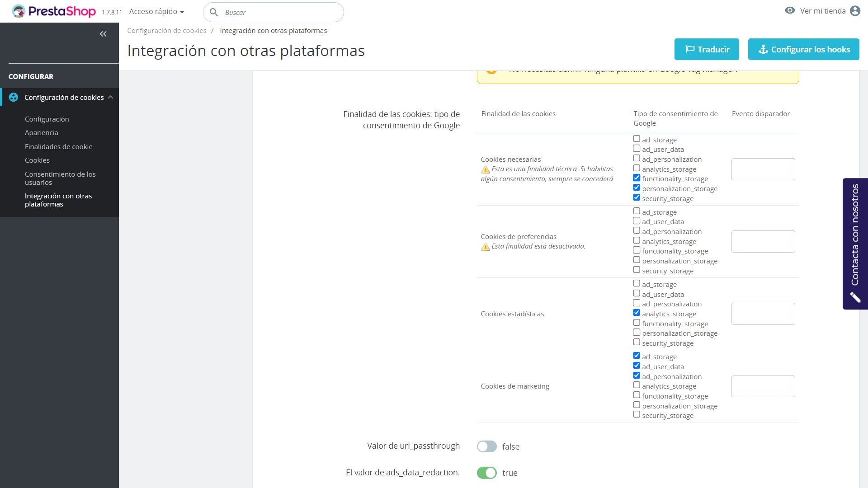Click the search magnifier icon

tap(214, 12)
